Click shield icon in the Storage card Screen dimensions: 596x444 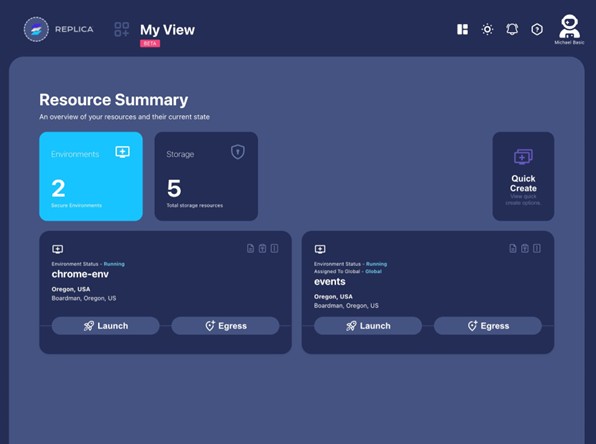(238, 152)
